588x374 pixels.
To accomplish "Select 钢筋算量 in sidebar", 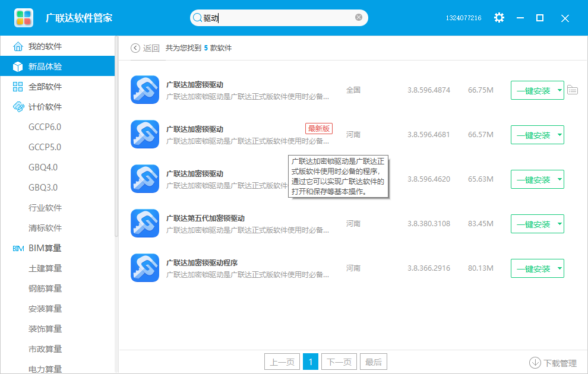I will click(x=45, y=289).
